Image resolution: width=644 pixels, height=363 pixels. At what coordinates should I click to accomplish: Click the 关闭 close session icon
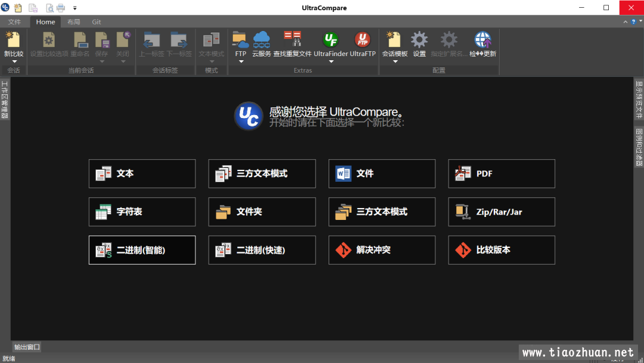click(x=123, y=41)
